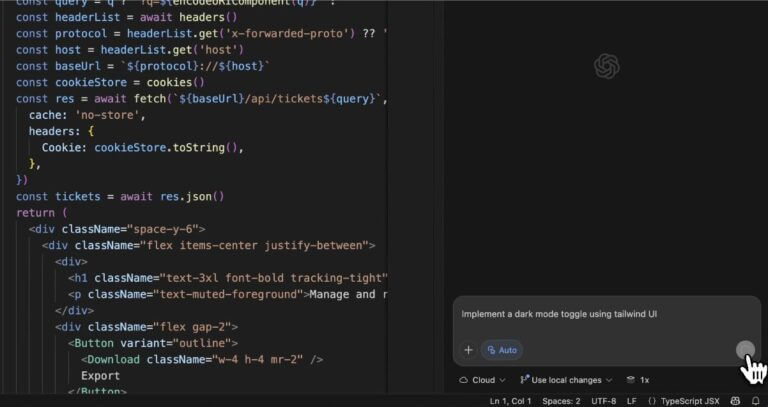Click the branch icon beside Use local changes

click(525, 380)
